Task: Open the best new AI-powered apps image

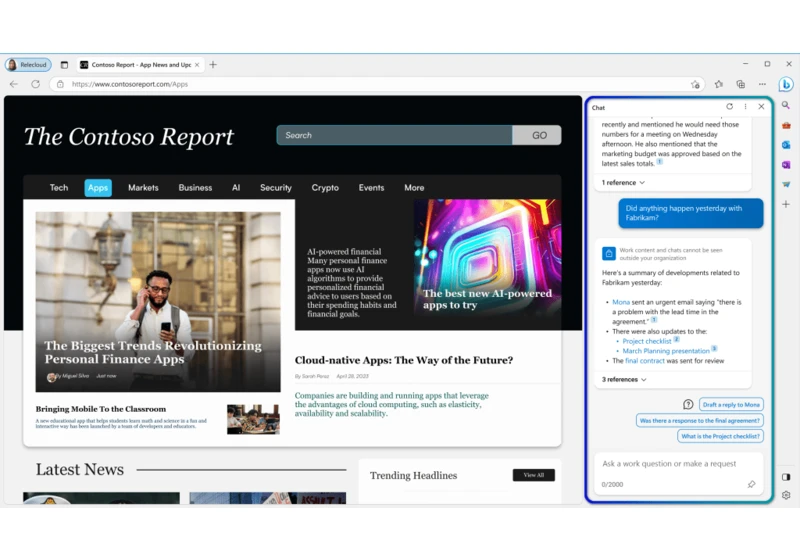Action: click(487, 264)
